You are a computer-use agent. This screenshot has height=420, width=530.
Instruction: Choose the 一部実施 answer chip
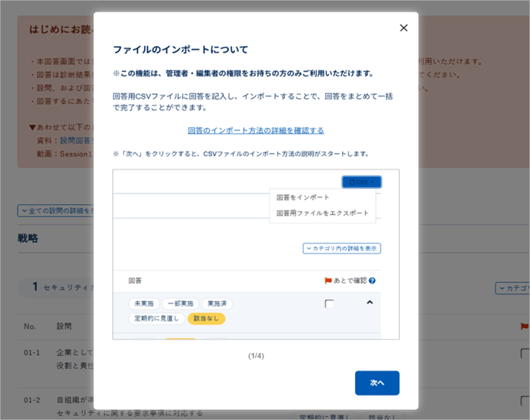point(180,304)
